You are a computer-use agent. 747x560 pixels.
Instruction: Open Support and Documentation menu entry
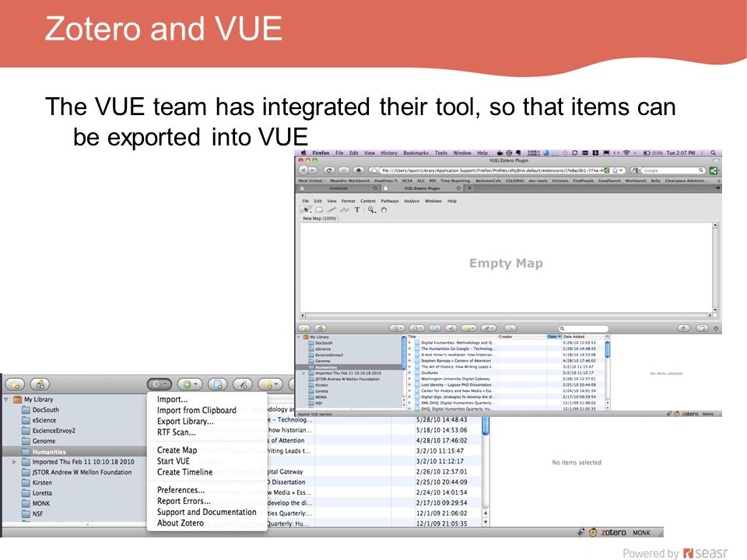point(206,512)
